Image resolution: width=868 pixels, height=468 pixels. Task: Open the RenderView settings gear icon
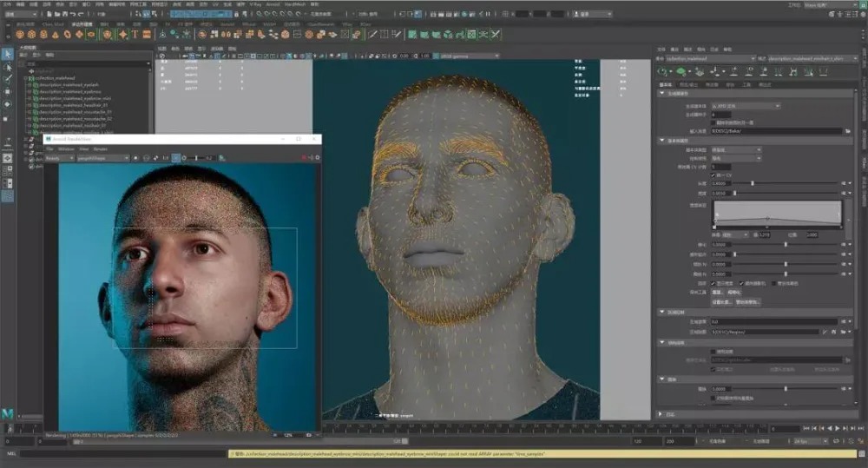[317, 158]
